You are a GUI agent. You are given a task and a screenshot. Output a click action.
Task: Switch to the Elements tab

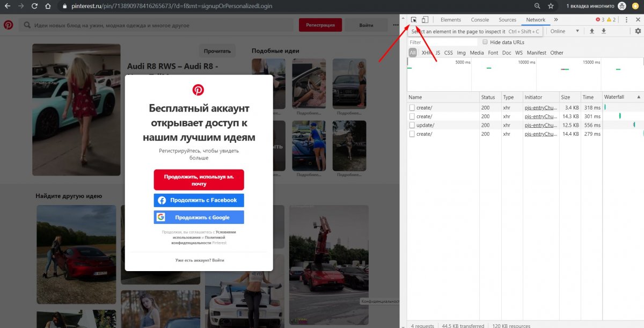[x=451, y=20]
